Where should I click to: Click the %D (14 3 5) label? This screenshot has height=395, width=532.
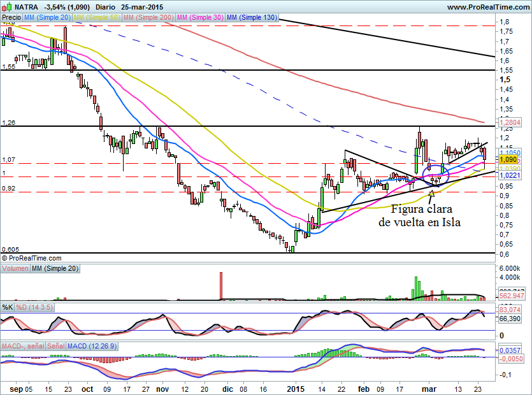click(x=34, y=307)
